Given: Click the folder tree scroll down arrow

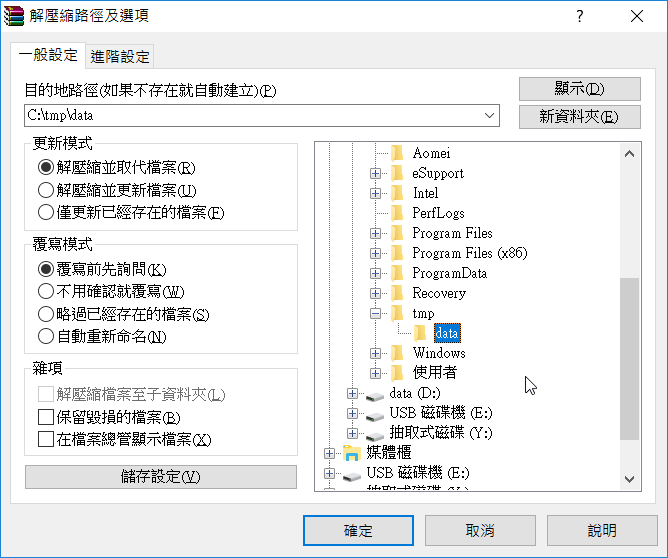Looking at the screenshot, I should click(x=629, y=479).
